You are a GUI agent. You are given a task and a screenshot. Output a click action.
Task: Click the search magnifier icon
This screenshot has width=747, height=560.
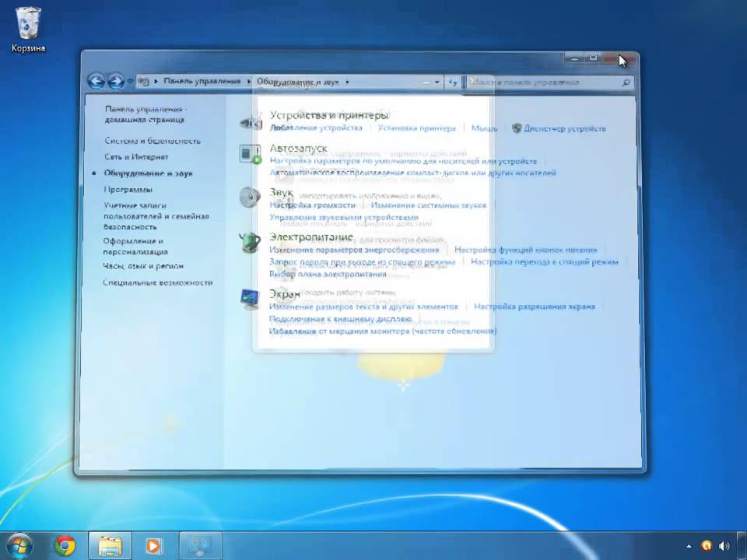pyautogui.click(x=626, y=82)
